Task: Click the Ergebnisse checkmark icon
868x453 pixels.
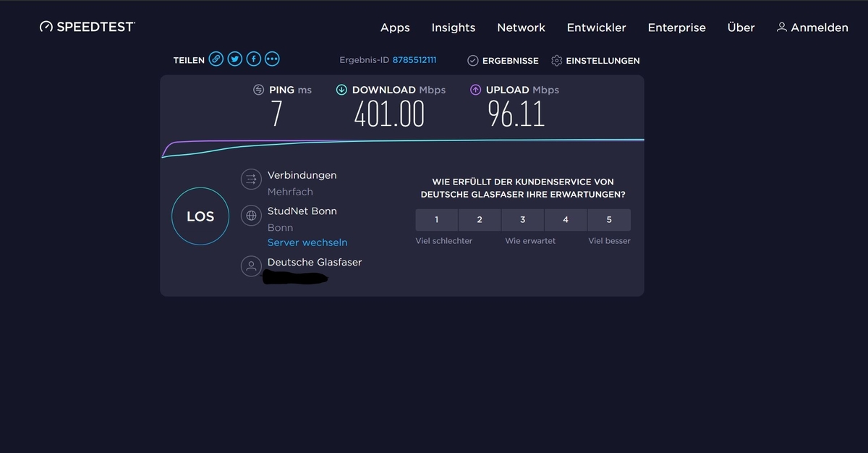Action: click(x=473, y=61)
